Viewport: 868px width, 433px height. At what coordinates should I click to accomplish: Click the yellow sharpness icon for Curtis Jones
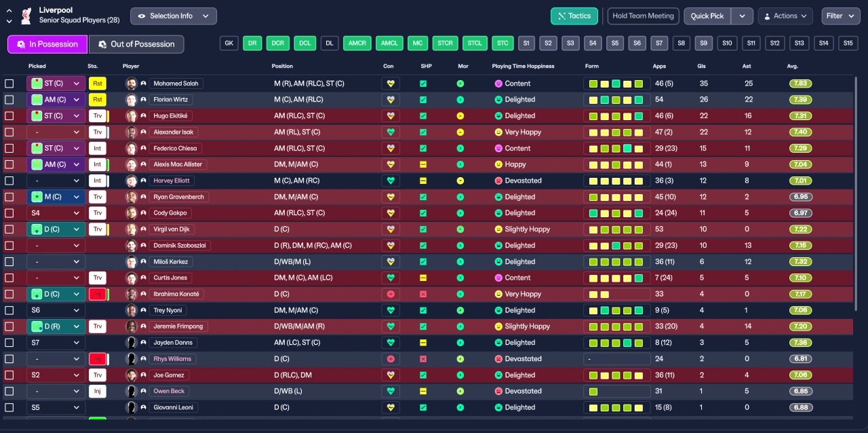tap(423, 278)
